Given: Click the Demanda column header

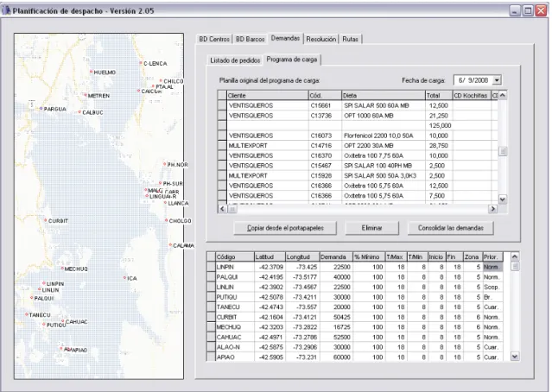Looking at the screenshot, I should (x=335, y=257).
